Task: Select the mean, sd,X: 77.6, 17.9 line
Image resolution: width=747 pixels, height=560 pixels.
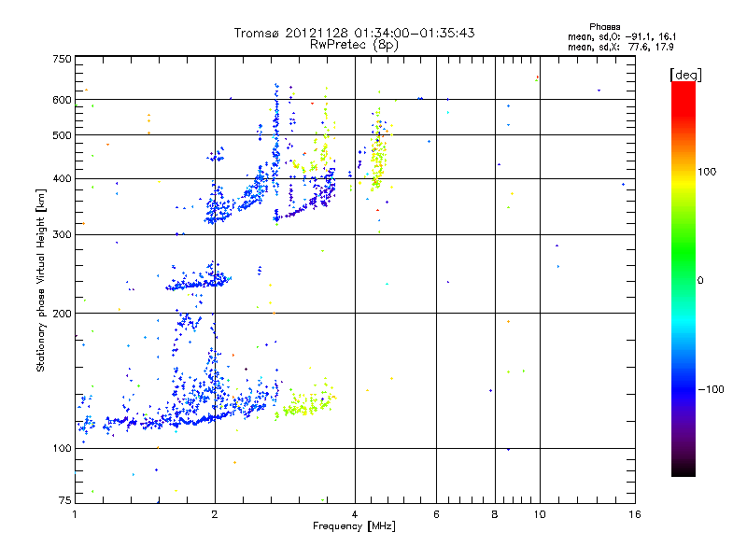Action: [x=620, y=47]
